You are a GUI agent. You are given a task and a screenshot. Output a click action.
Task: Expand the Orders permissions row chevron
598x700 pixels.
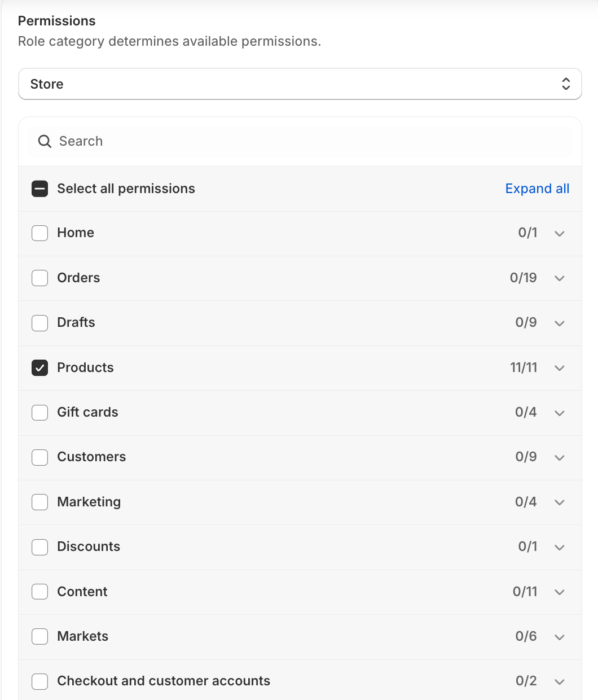coord(560,278)
